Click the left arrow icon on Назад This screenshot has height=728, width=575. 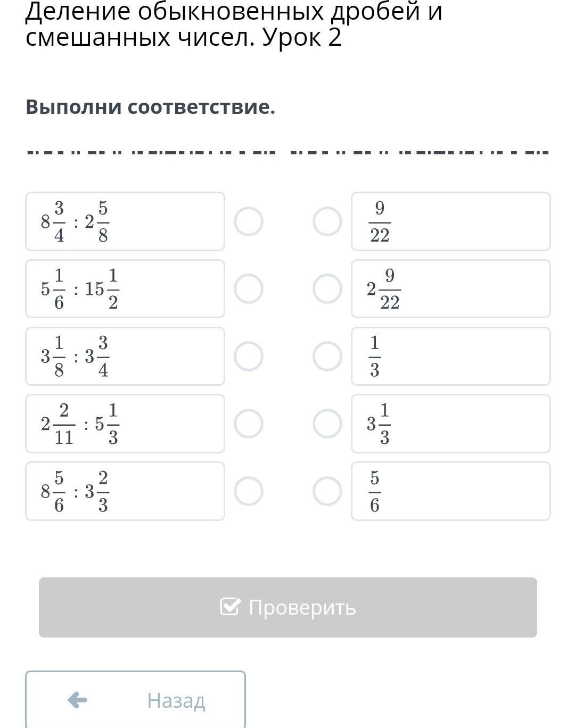pos(78,700)
